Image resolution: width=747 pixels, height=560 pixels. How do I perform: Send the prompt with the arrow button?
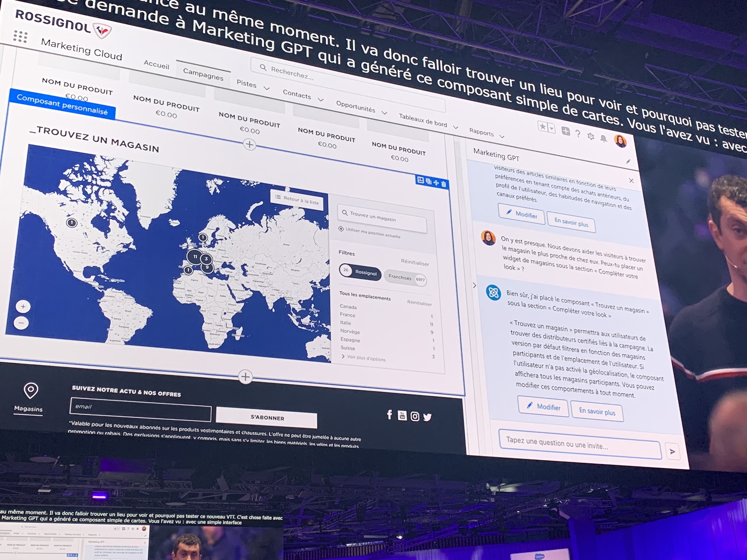[x=673, y=451]
